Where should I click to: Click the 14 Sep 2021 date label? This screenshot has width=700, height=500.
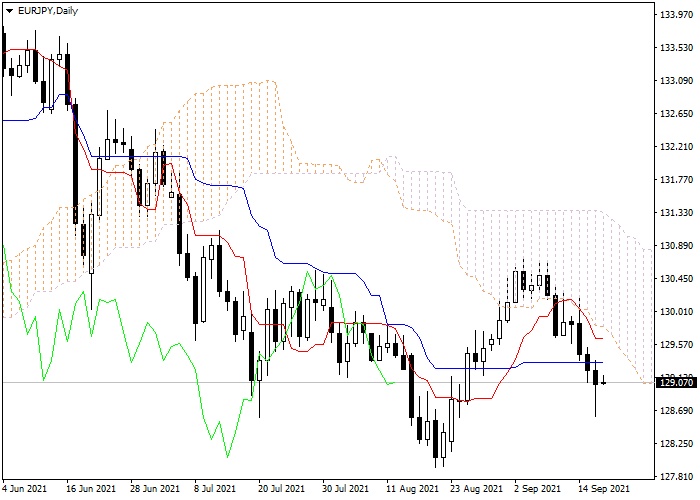(604, 489)
